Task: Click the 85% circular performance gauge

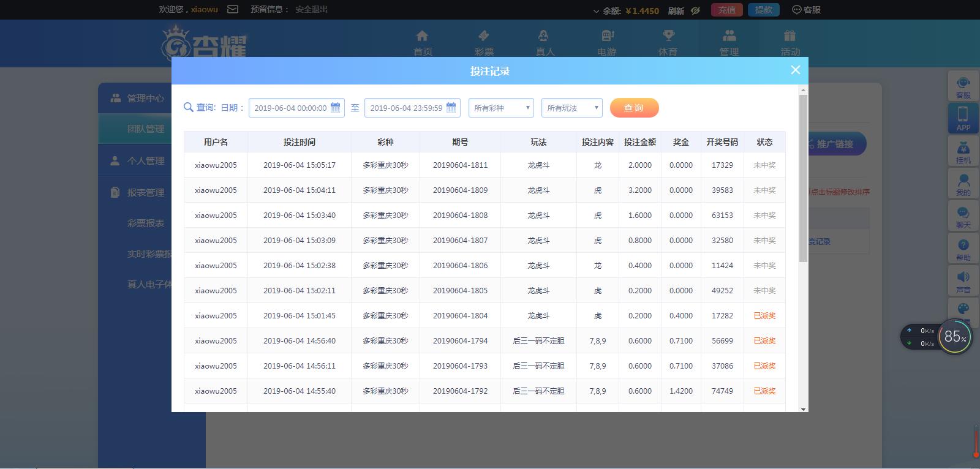Action: tap(955, 336)
